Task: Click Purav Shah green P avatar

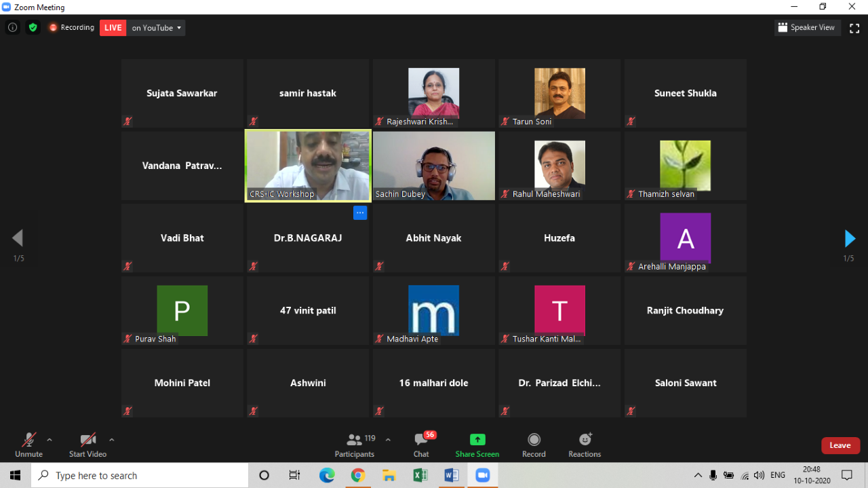Action: pyautogui.click(x=182, y=310)
